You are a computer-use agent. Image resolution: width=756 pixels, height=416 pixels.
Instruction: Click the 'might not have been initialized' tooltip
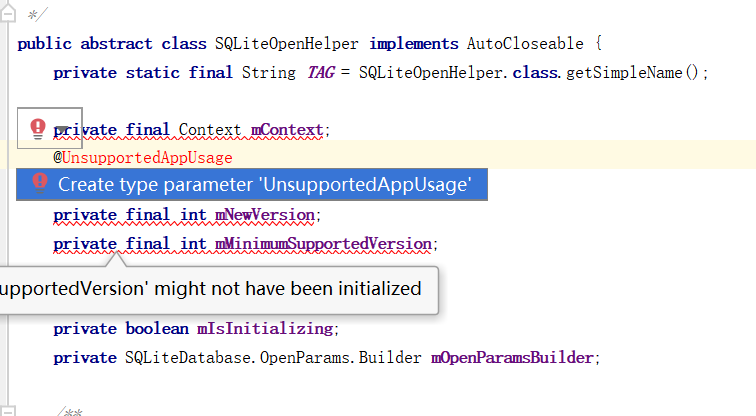coord(219,290)
